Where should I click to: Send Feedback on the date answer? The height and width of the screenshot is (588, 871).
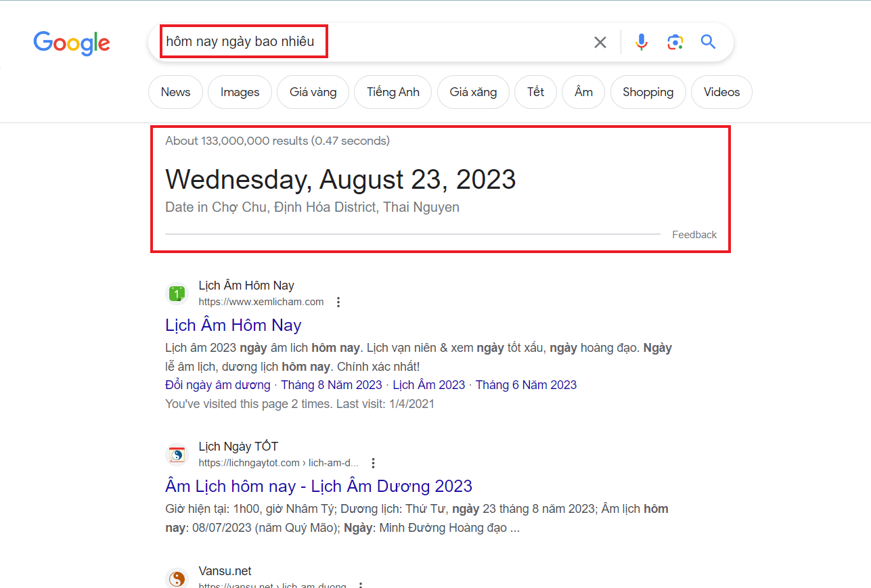pos(694,235)
